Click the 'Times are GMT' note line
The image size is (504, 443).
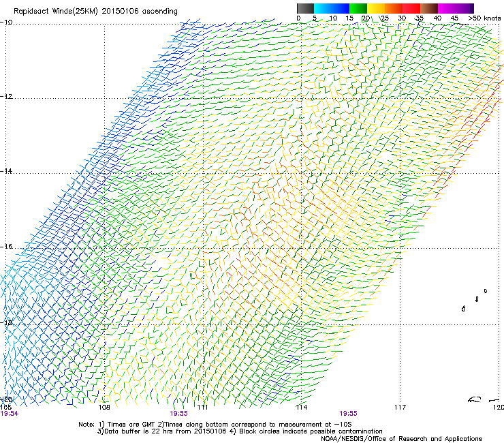pos(215,425)
